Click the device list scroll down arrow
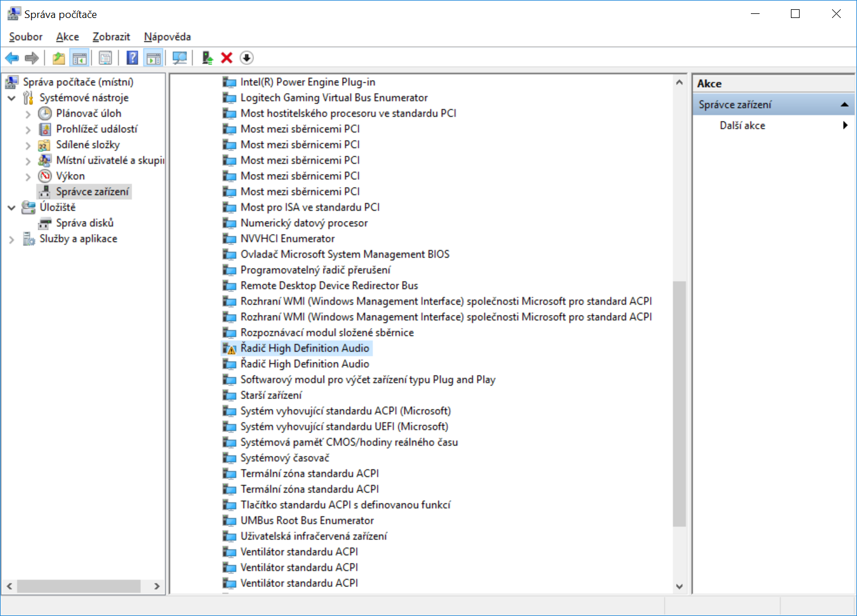The height and width of the screenshot is (616, 857). (x=679, y=586)
